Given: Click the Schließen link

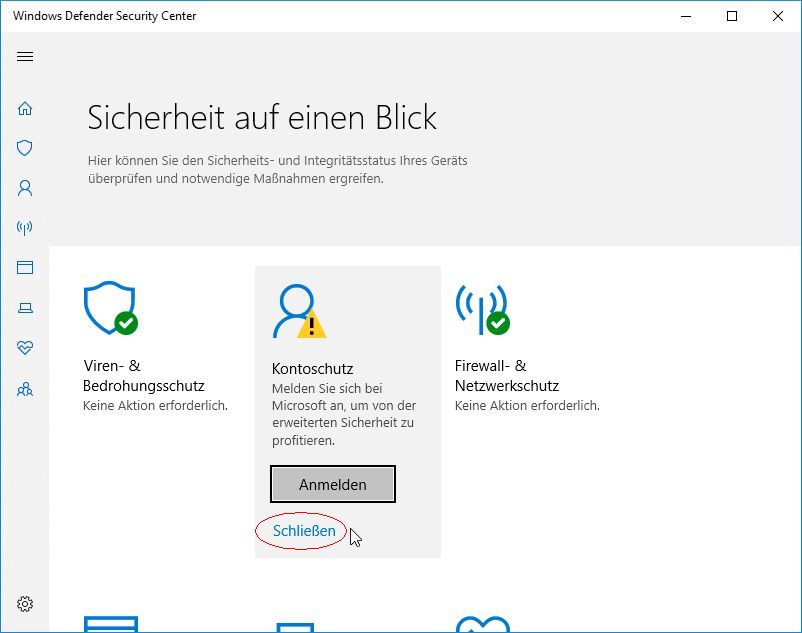Looking at the screenshot, I should click(304, 531).
